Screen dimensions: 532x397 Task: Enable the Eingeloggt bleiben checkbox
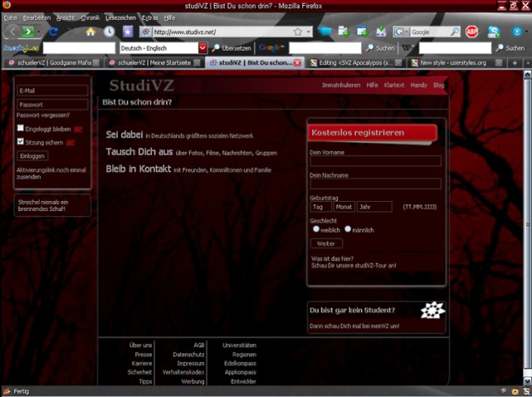(20, 128)
